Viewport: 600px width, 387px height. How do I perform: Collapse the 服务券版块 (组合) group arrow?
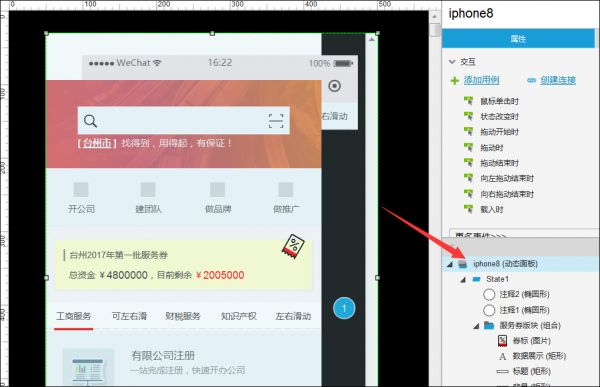476,326
